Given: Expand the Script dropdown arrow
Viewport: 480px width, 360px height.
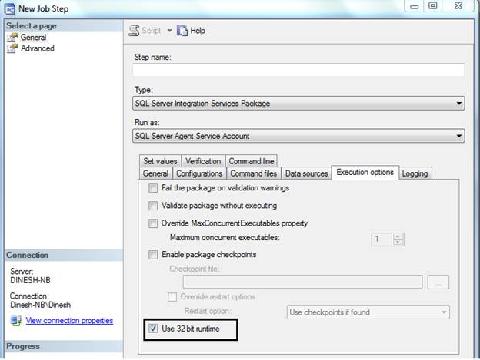Looking at the screenshot, I should [169, 31].
